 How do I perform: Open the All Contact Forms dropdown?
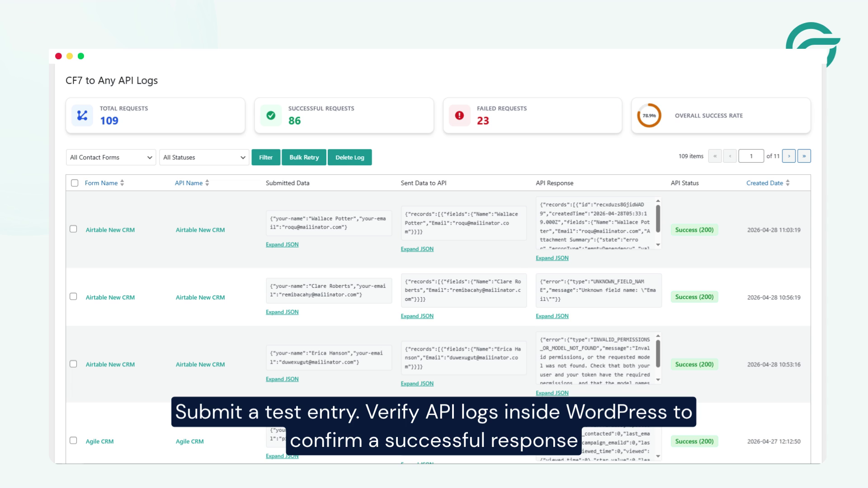pos(111,157)
